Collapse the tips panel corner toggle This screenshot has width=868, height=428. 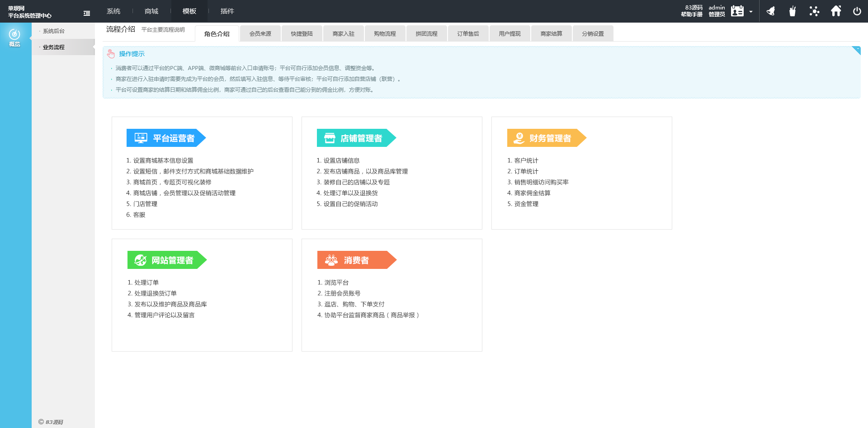(856, 50)
